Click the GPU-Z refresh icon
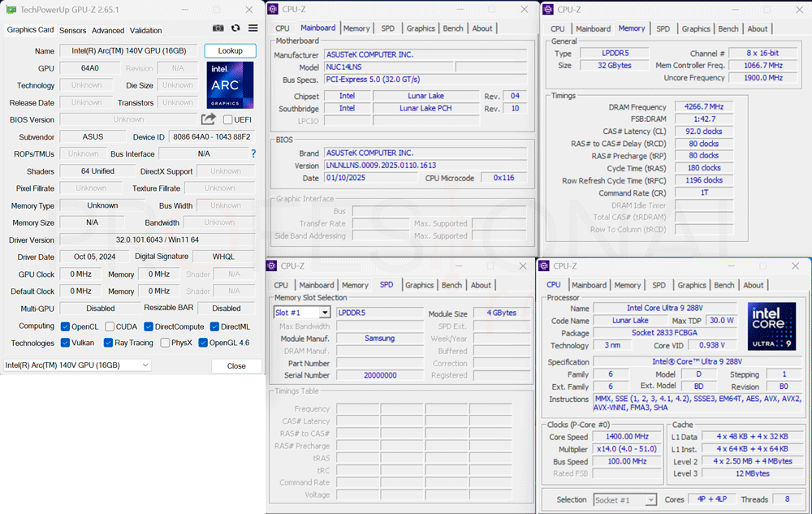 (235, 28)
